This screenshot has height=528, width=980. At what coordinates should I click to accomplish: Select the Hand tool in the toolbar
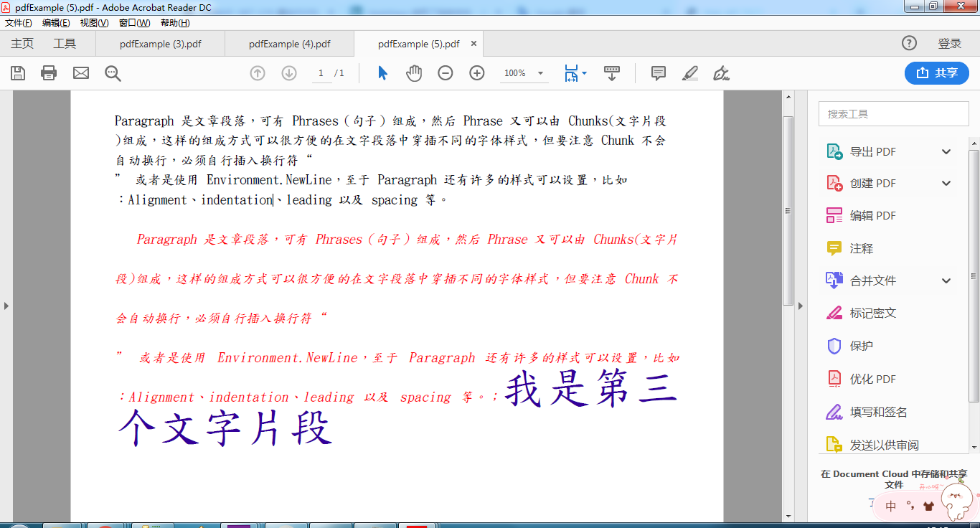pyautogui.click(x=414, y=72)
